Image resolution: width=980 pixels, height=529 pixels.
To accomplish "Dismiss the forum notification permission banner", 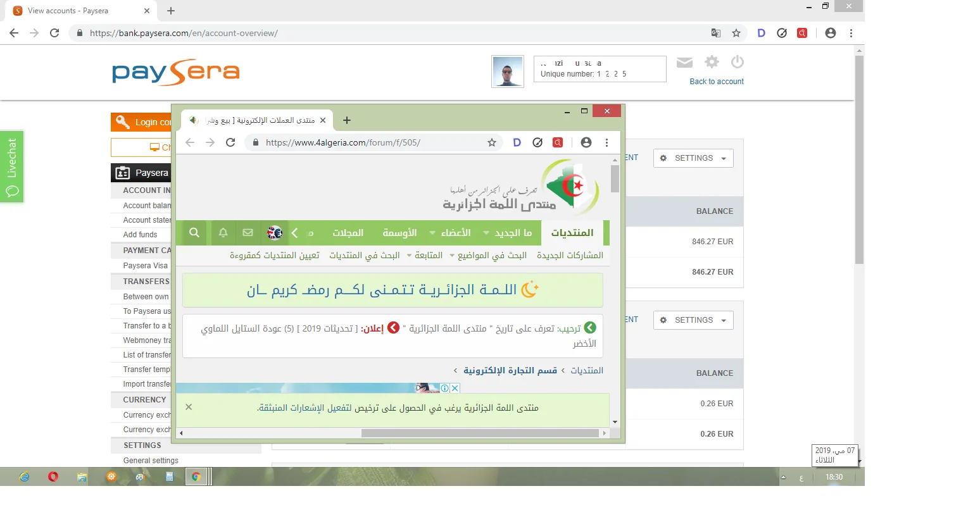I will pos(189,407).
